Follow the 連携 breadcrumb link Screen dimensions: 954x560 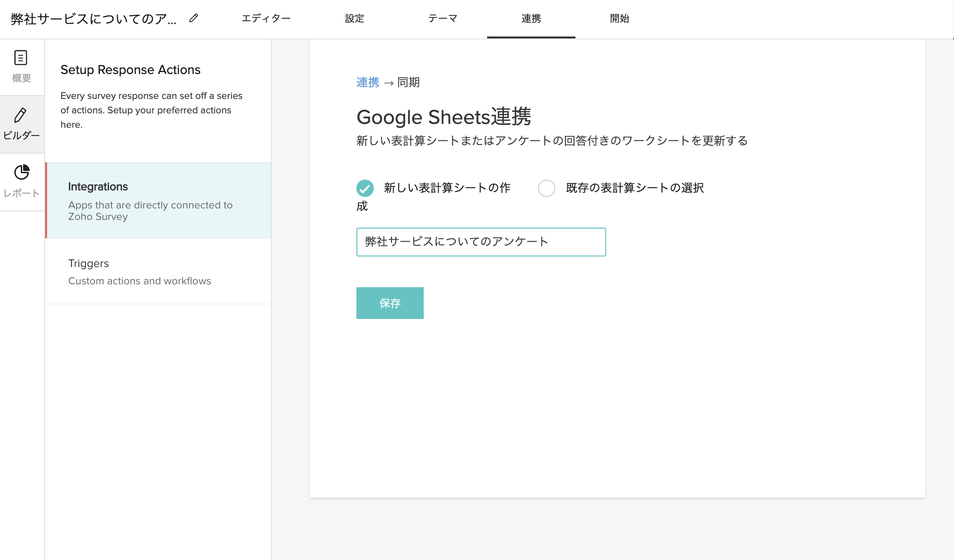pos(367,83)
